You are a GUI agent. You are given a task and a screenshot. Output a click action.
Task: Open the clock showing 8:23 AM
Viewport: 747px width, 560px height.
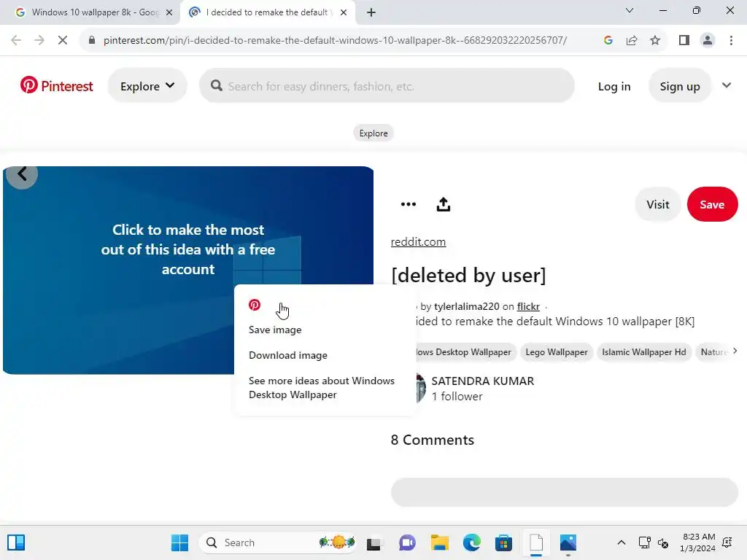[x=698, y=542]
